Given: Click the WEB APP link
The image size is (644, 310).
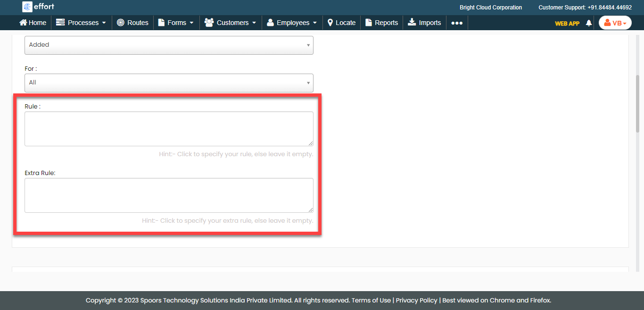Looking at the screenshot, I should point(567,23).
